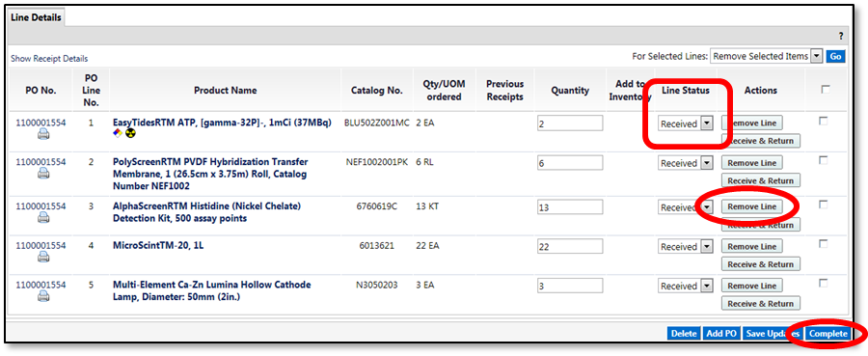
Task: Click quantity field showing 22
Action: [570, 247]
